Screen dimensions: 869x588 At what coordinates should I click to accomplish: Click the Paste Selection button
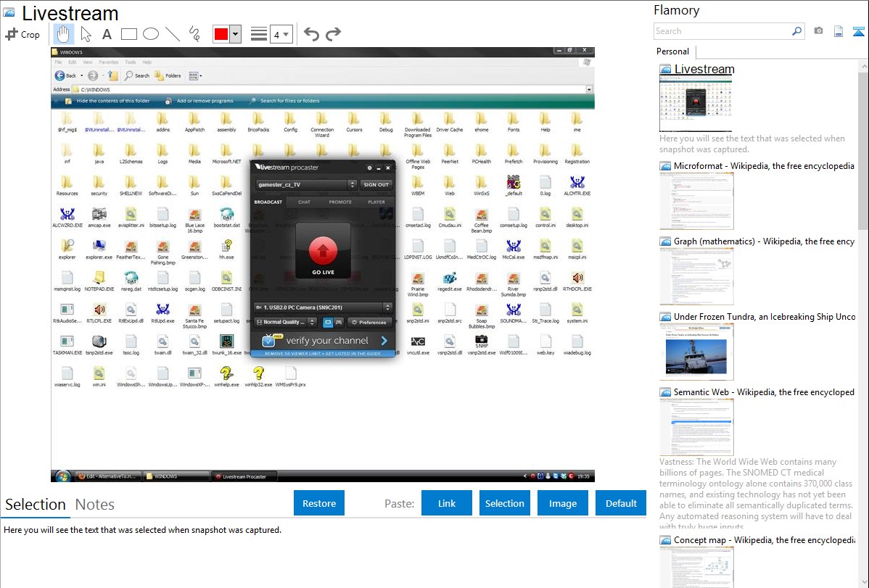[x=505, y=503]
